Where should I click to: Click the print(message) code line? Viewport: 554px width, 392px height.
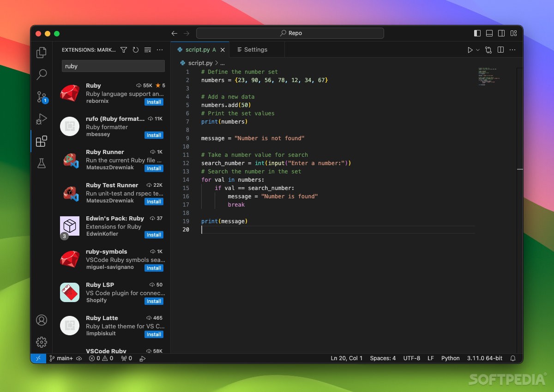tap(224, 221)
